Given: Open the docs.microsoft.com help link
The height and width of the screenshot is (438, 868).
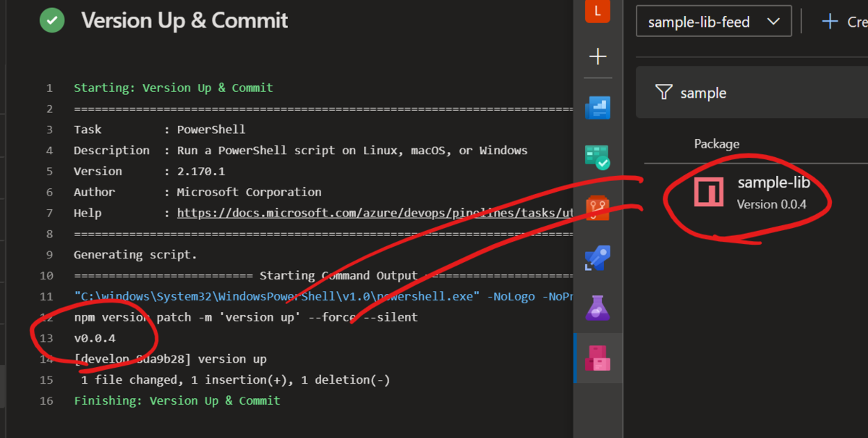Looking at the screenshot, I should (375, 213).
